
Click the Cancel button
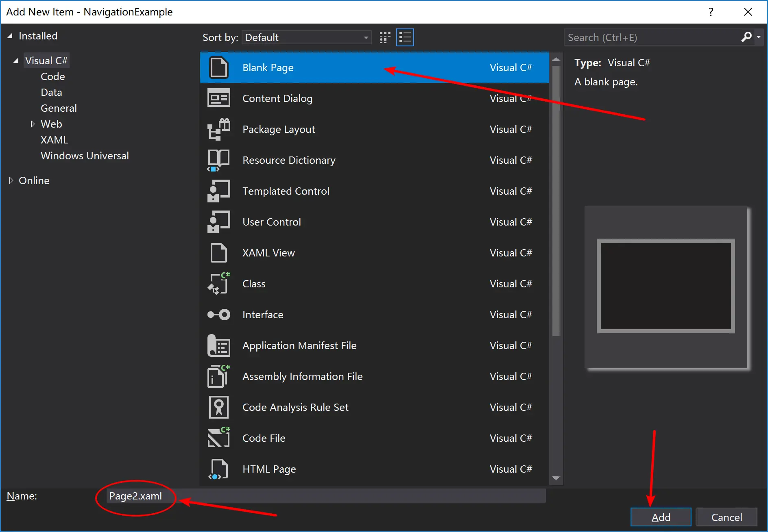point(727,517)
